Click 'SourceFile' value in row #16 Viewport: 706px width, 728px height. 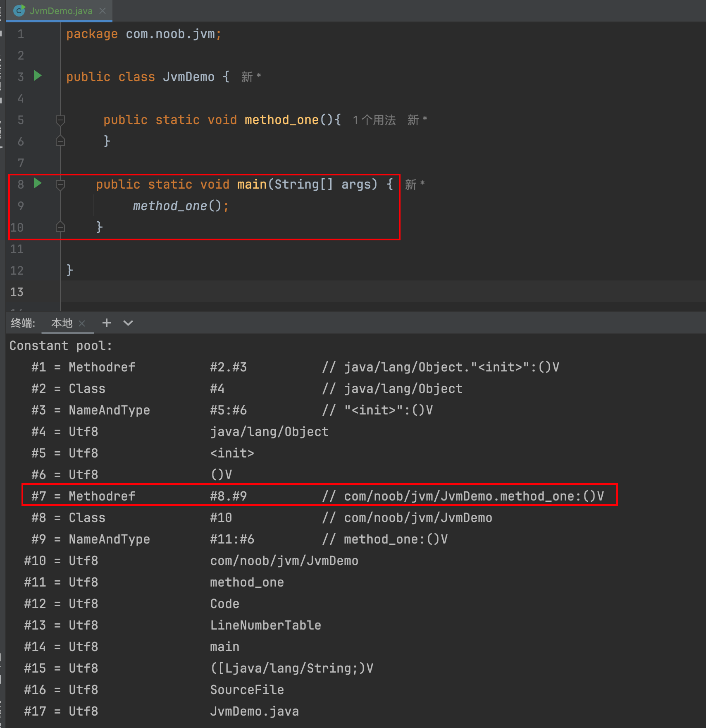click(247, 690)
